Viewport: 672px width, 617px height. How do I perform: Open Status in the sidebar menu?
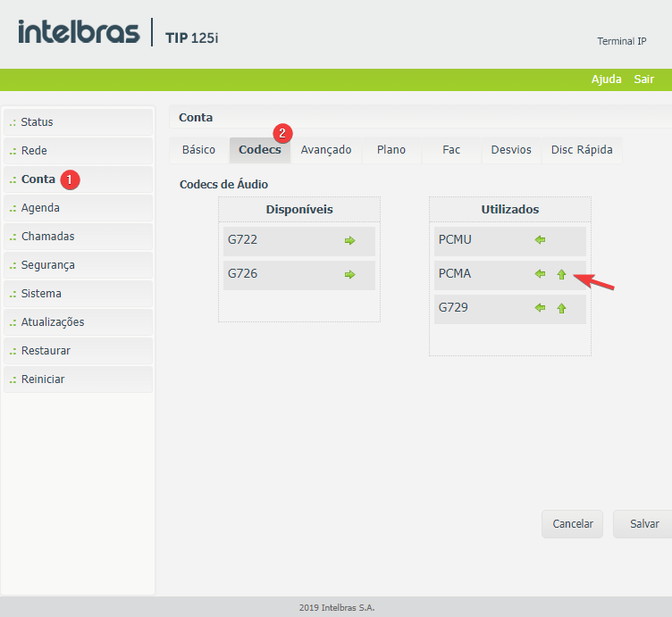[x=38, y=122]
